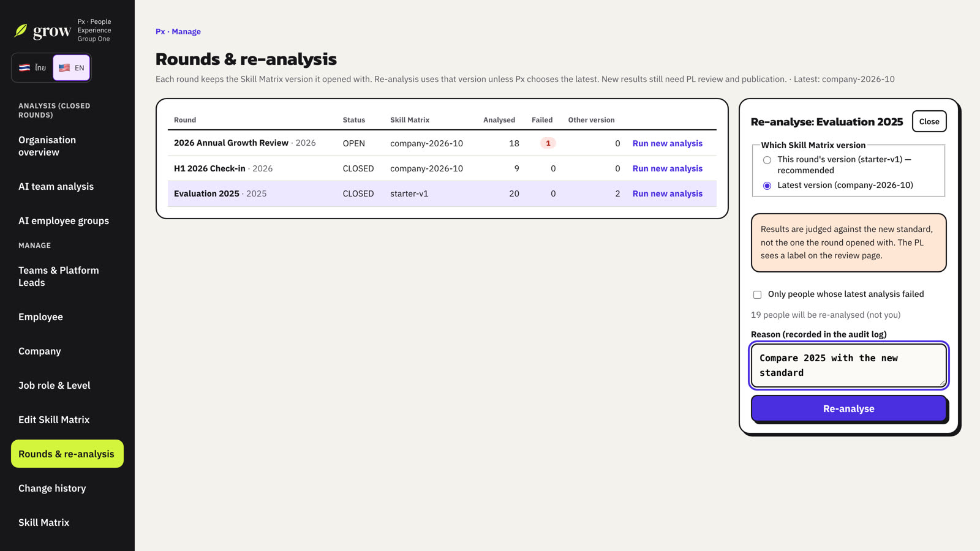Image resolution: width=980 pixels, height=551 pixels.
Task: Go to AI team analysis
Action: [67, 186]
